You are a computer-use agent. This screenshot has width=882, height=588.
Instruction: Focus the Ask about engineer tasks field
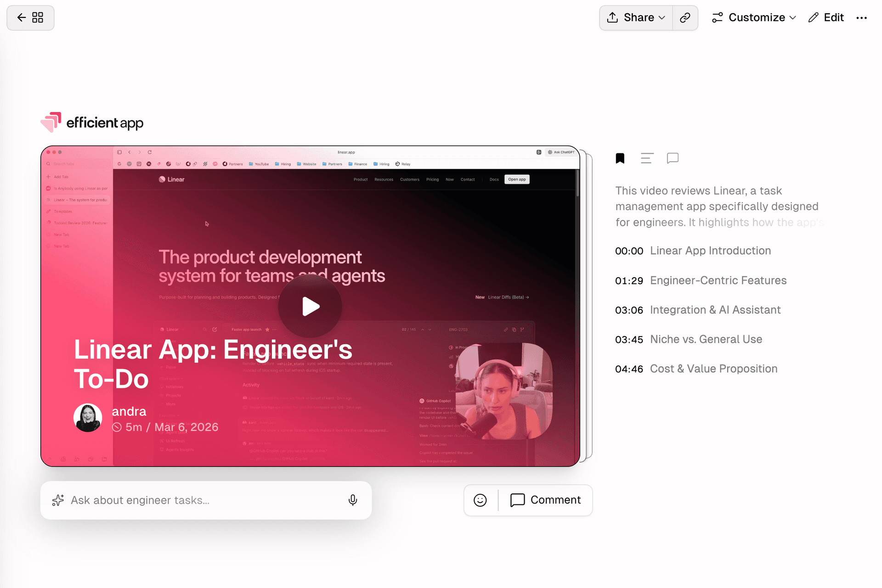[206, 500]
